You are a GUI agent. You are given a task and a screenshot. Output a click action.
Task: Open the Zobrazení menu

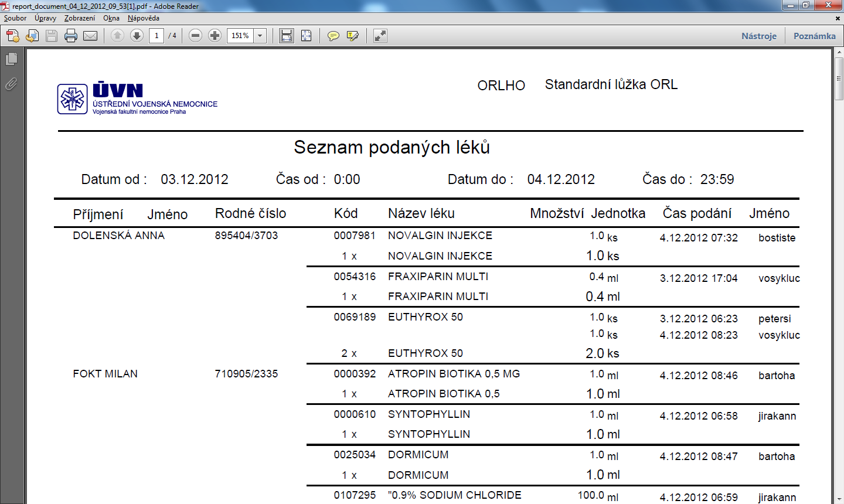pyautogui.click(x=80, y=18)
